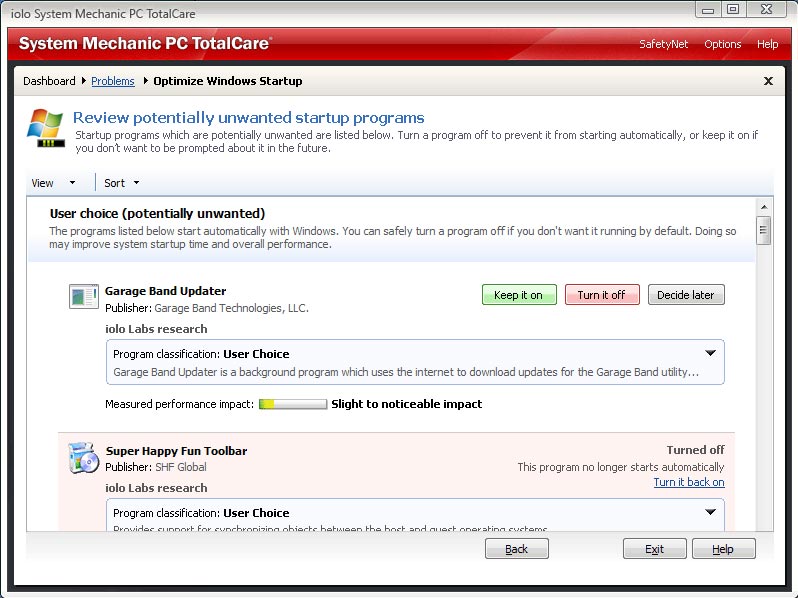The height and width of the screenshot is (598, 798).
Task: Turn off Garage Band Updater
Action: pos(602,295)
